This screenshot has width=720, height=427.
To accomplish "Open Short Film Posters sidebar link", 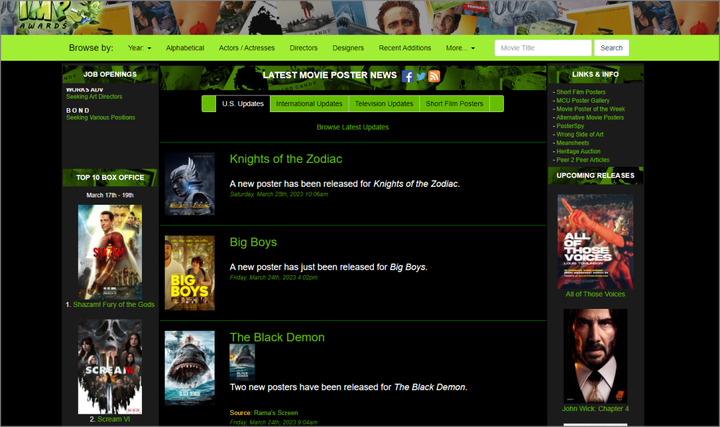I will (x=581, y=92).
